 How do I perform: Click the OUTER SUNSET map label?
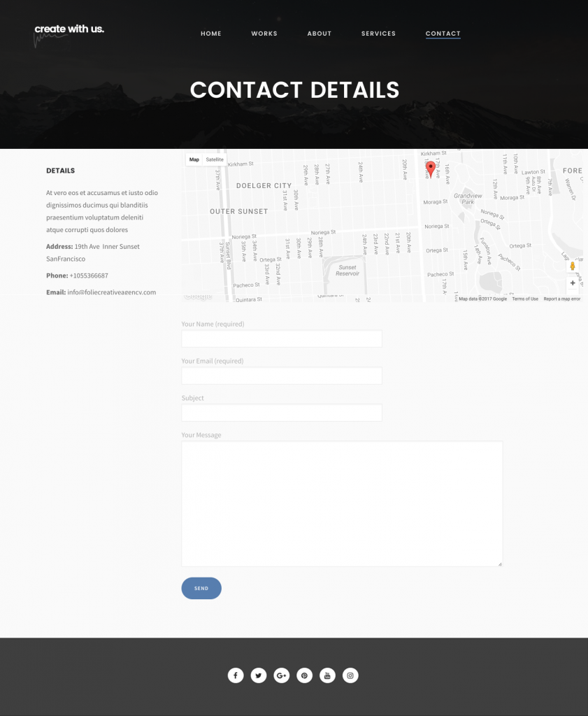pyautogui.click(x=238, y=211)
